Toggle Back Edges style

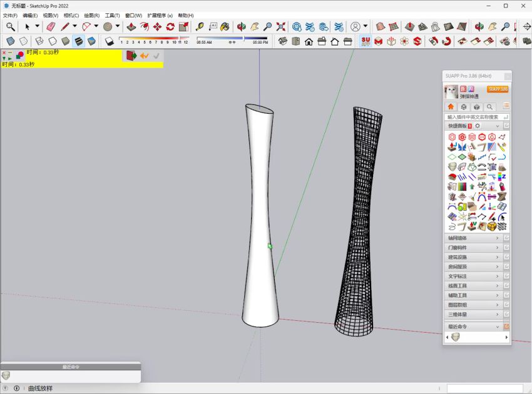(23, 41)
